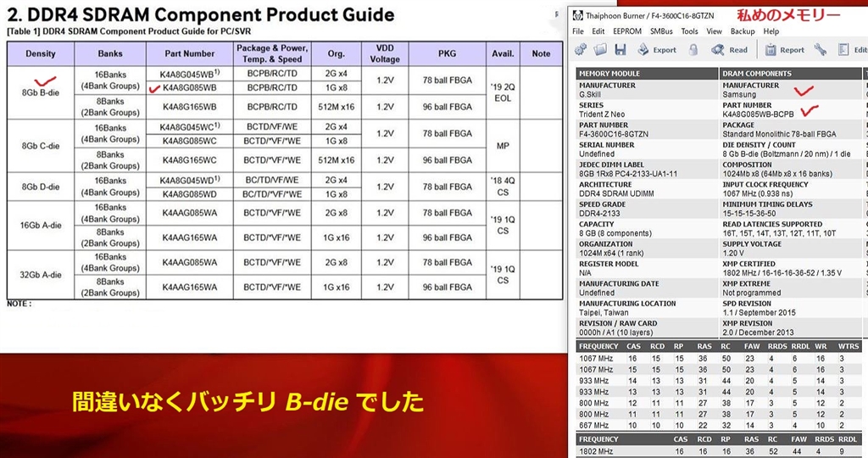Viewport: 868px width, 458px height.
Task: Open the File menu
Action: (578, 31)
